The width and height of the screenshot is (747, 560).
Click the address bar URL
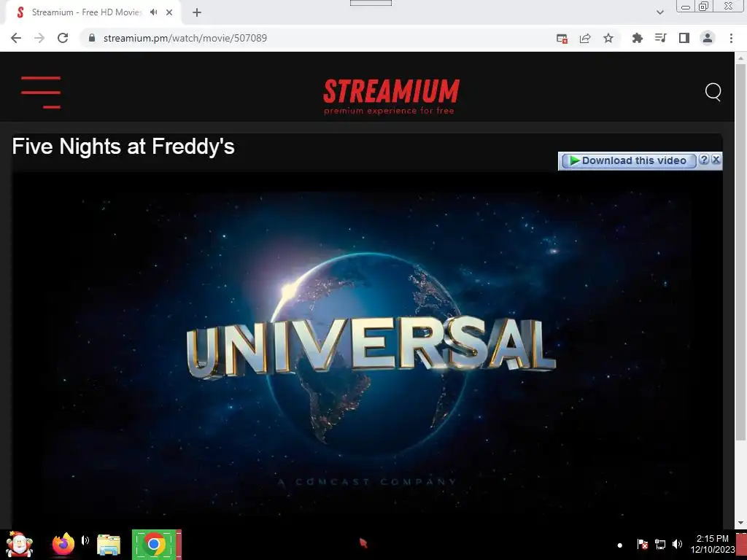(185, 38)
